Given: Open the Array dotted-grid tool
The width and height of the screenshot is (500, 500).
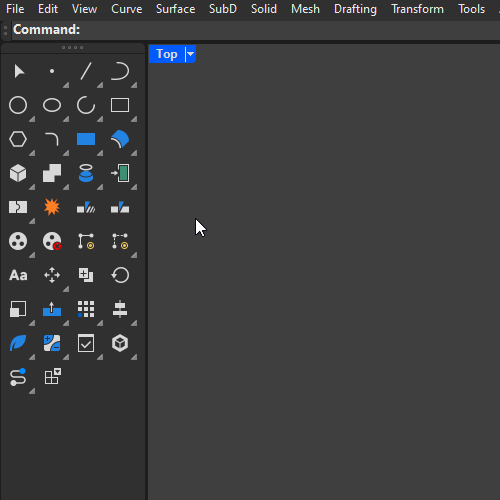Looking at the screenshot, I should (x=86, y=309).
